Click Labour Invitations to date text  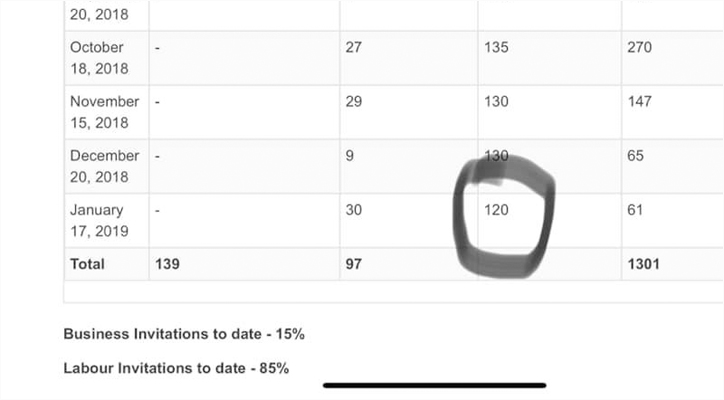[x=176, y=368]
